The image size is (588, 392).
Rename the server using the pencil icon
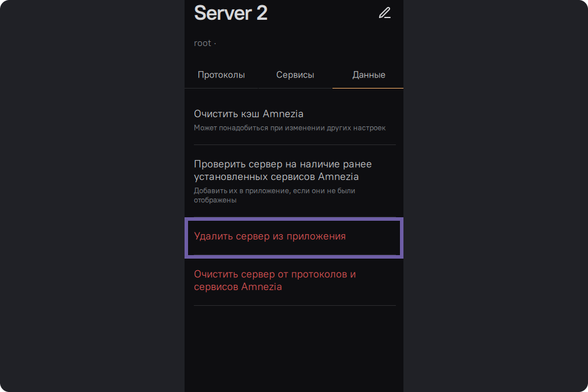[384, 13]
